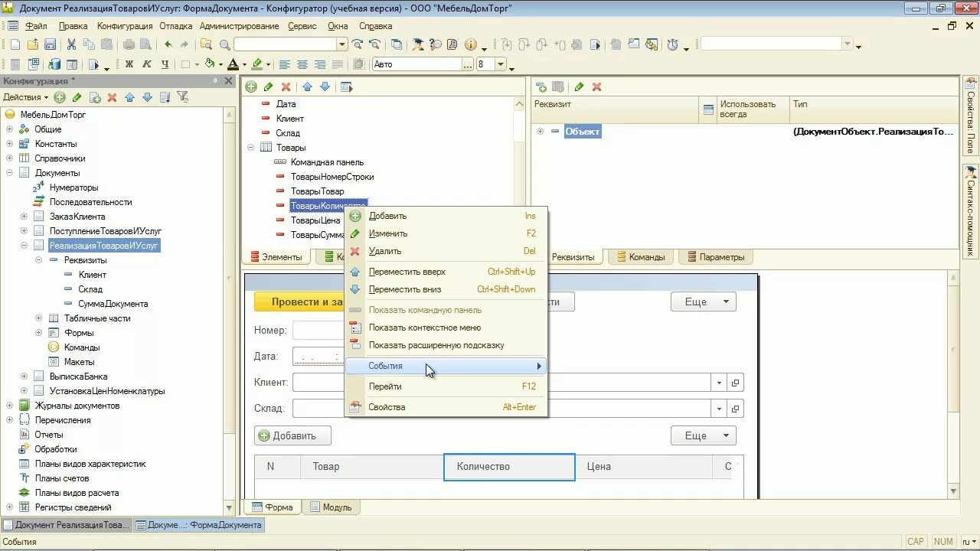Expand the Объект attribute row
The image size is (980, 551).
(540, 132)
